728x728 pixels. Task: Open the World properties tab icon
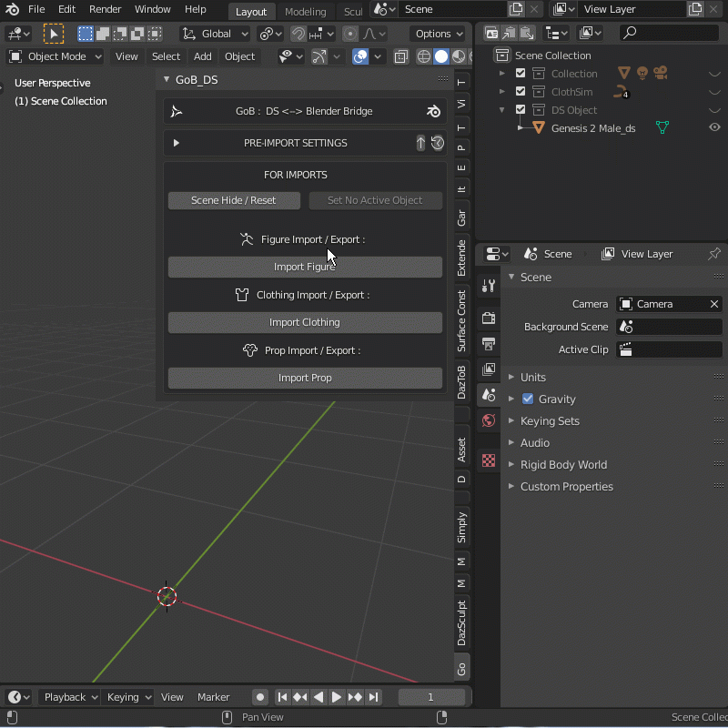point(489,420)
